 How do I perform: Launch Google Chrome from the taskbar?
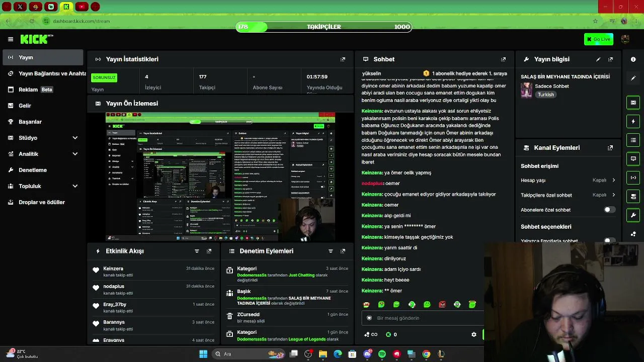[x=426, y=354]
